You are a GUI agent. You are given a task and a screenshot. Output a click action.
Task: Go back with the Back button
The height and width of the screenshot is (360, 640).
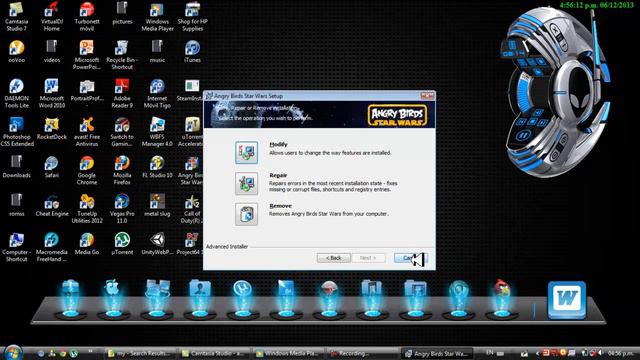[333, 258]
